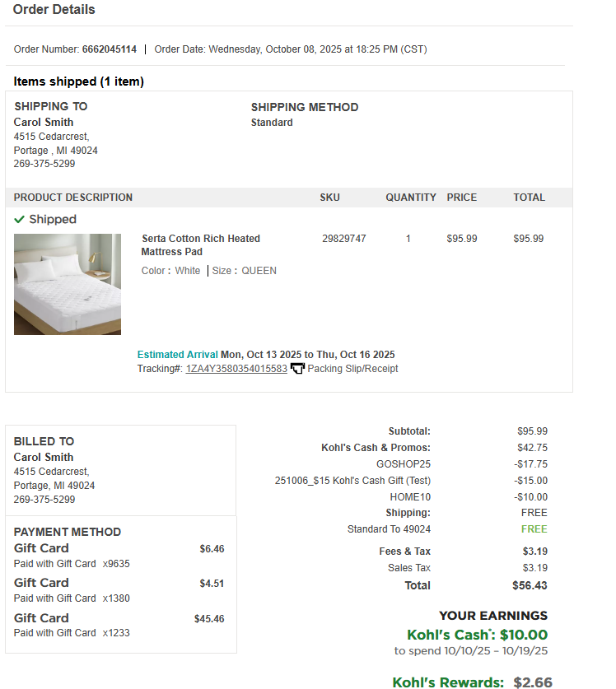Click the mattress pad product thumbnail
Viewport: 616px width, 689px height.
click(68, 284)
